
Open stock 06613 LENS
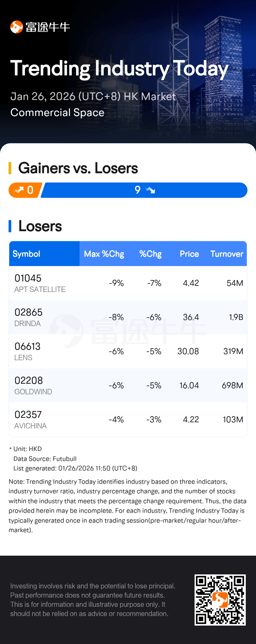point(27,351)
